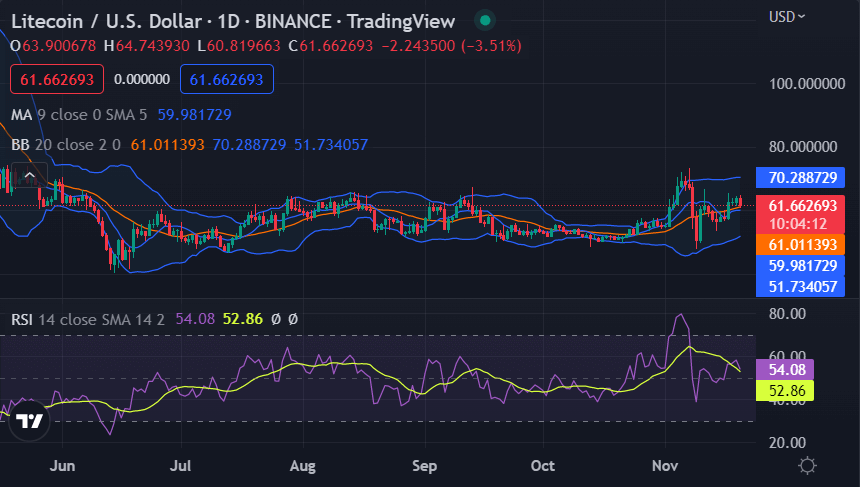Click the yellow RSI average label 52.86
This screenshot has width=860, height=487.
(785, 390)
